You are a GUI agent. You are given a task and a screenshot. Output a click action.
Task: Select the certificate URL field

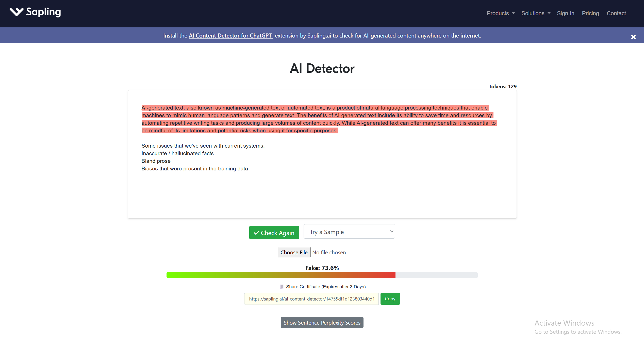click(311, 299)
